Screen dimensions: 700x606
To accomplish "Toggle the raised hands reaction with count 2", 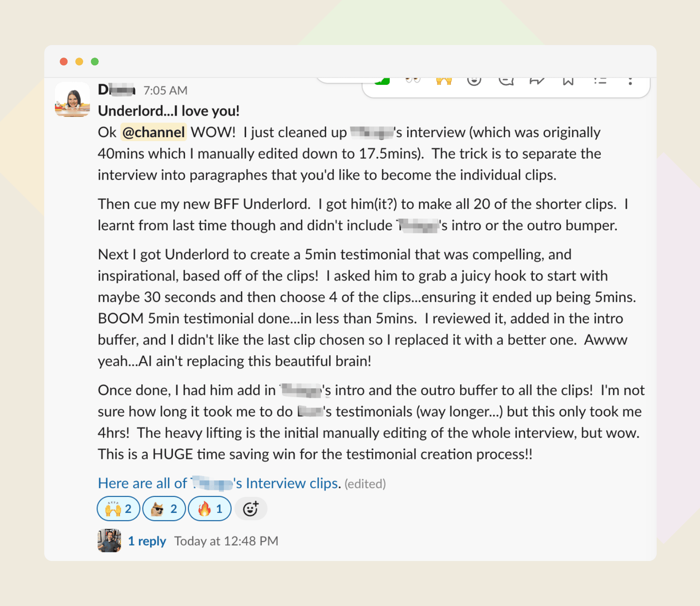I will coord(118,509).
